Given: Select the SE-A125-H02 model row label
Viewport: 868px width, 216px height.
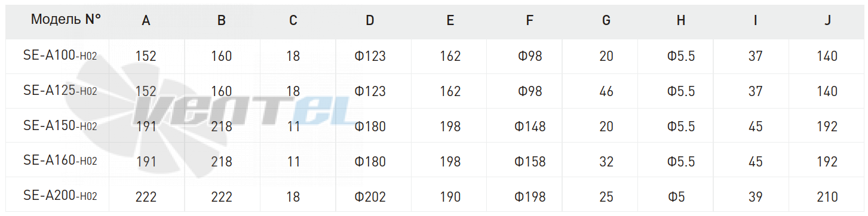Looking at the screenshot, I should click(x=60, y=91).
